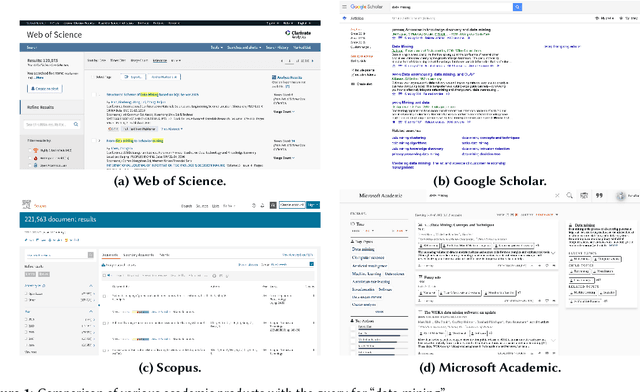Open the quotation-marks citations icon in Microsoft Academic
Image resolution: width=640 pixels, height=392 pixels.
point(599,196)
